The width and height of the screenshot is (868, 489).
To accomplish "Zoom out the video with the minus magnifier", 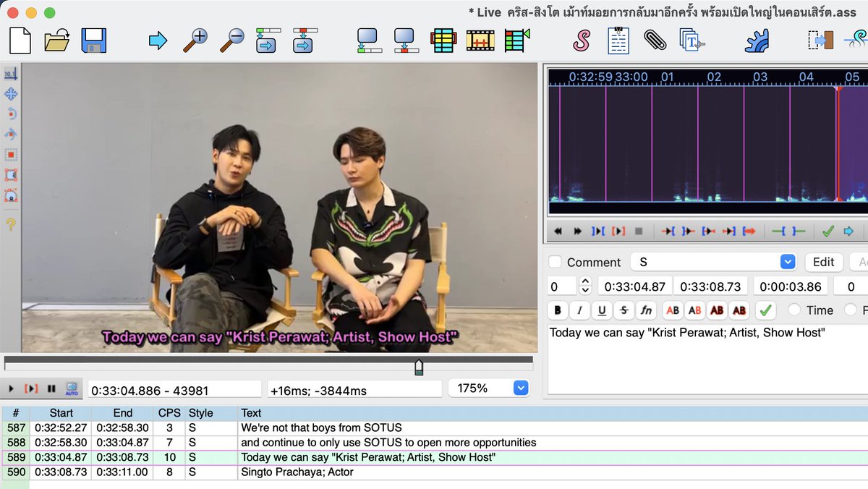I will click(x=232, y=40).
